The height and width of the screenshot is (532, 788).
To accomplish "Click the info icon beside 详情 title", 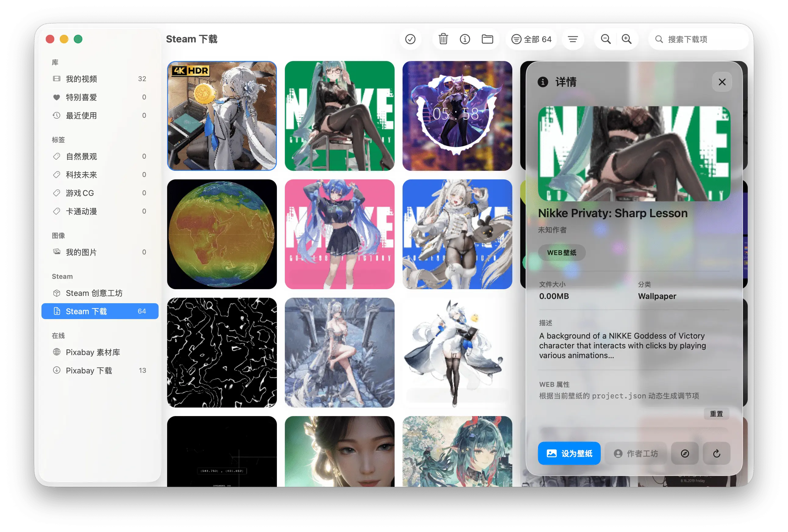I will point(543,82).
